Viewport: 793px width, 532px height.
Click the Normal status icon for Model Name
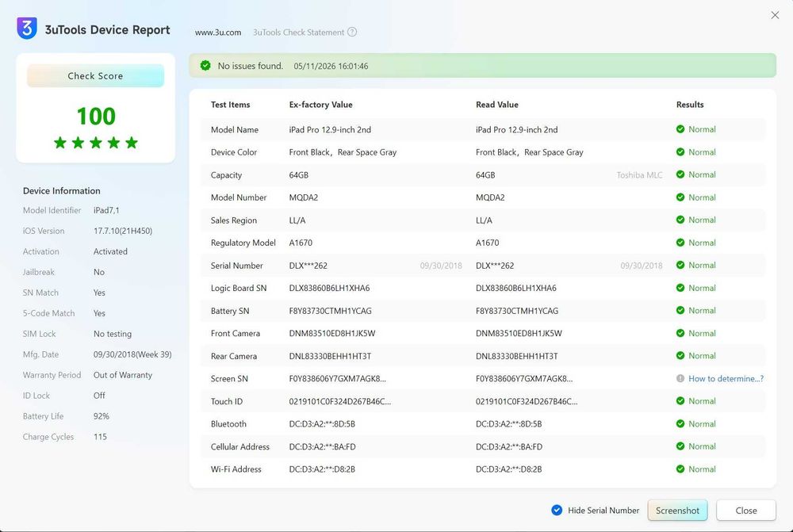[x=680, y=129]
